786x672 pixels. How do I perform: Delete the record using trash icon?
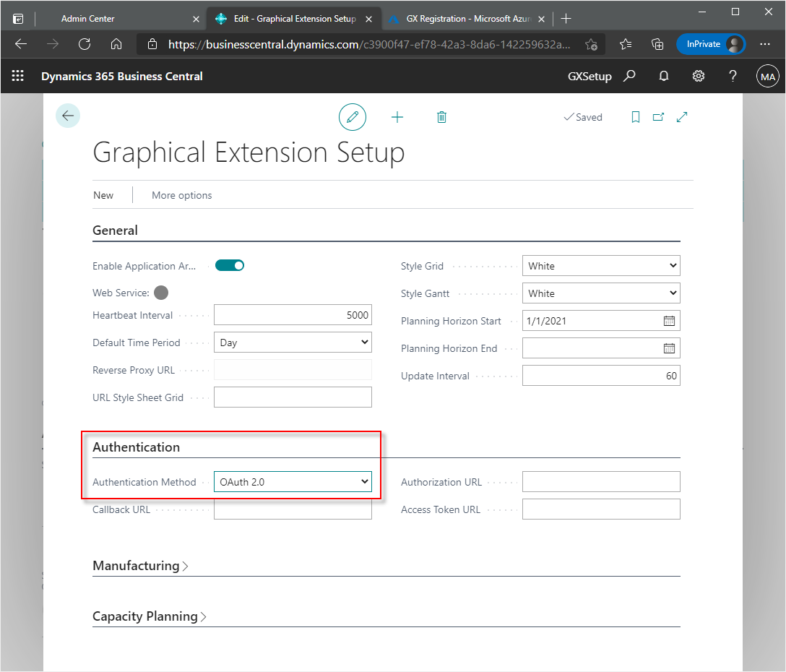[x=441, y=117]
